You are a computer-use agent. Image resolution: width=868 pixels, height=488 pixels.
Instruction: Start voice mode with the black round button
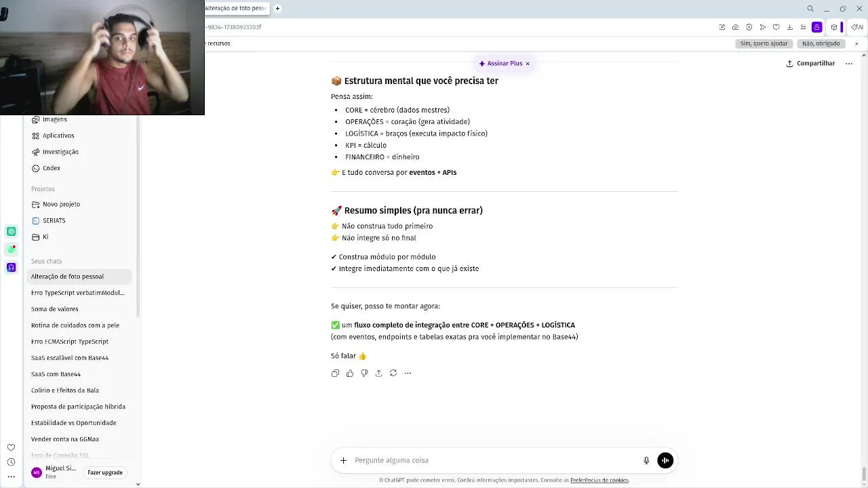point(665,460)
